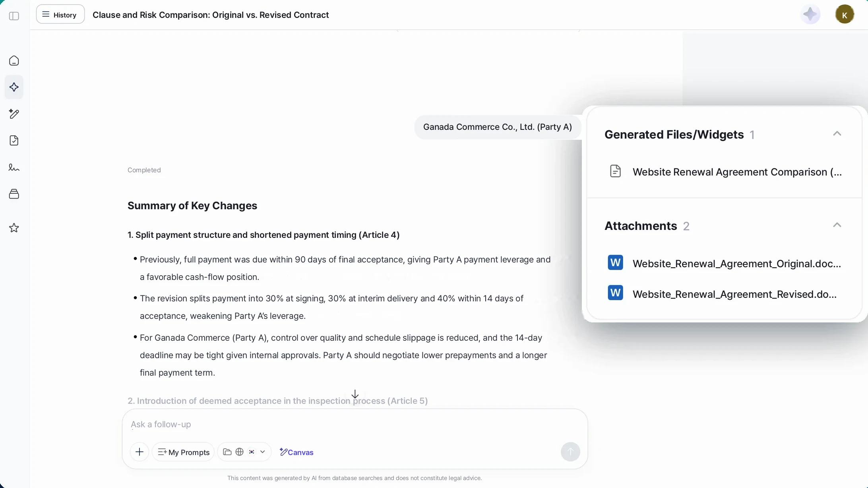Select the AI sparkle icon in sidebar
Screen dimensions: 868x488
tap(14, 87)
